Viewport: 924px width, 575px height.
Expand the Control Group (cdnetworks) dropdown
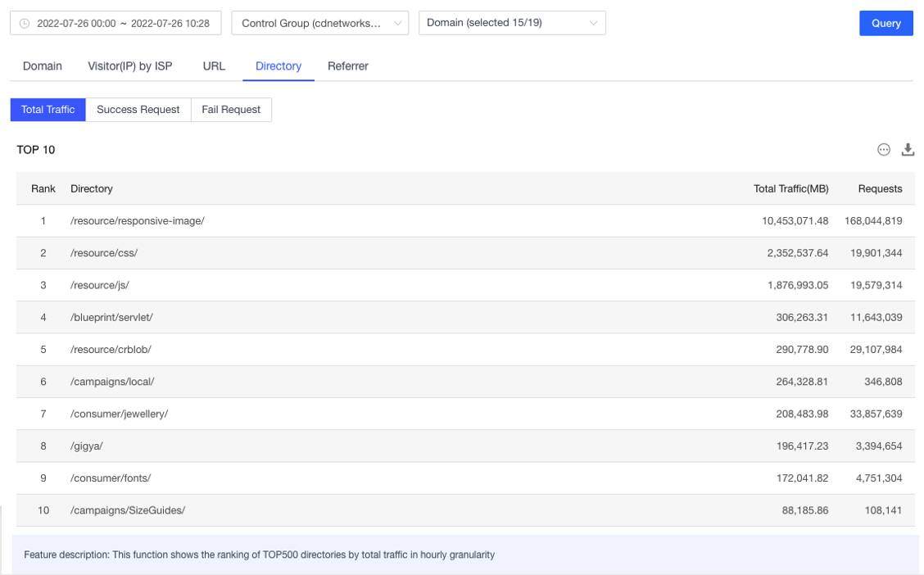point(319,22)
